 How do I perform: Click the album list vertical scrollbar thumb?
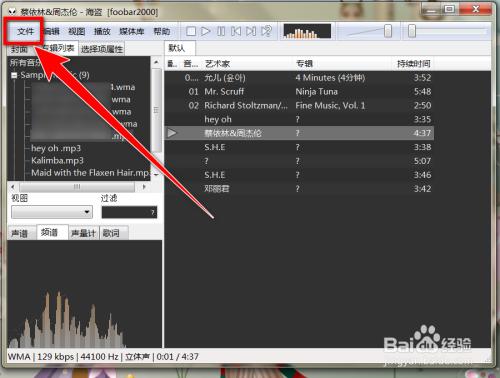(x=156, y=110)
